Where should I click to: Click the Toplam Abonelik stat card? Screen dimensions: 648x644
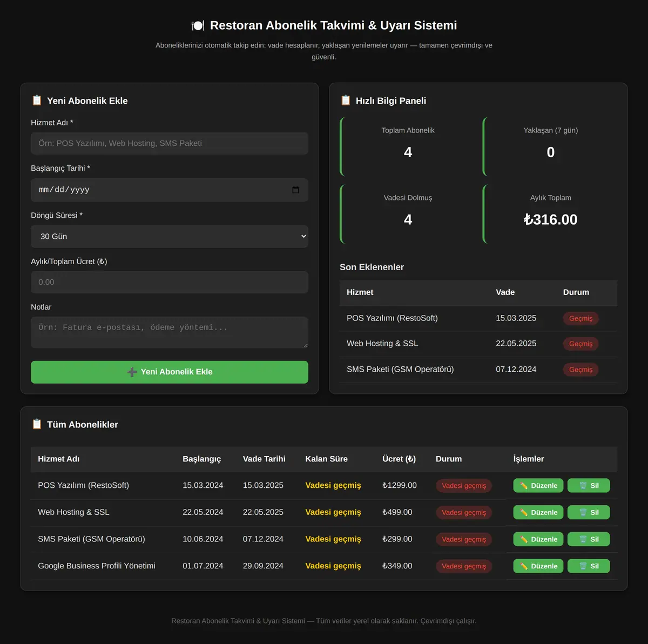407,146
